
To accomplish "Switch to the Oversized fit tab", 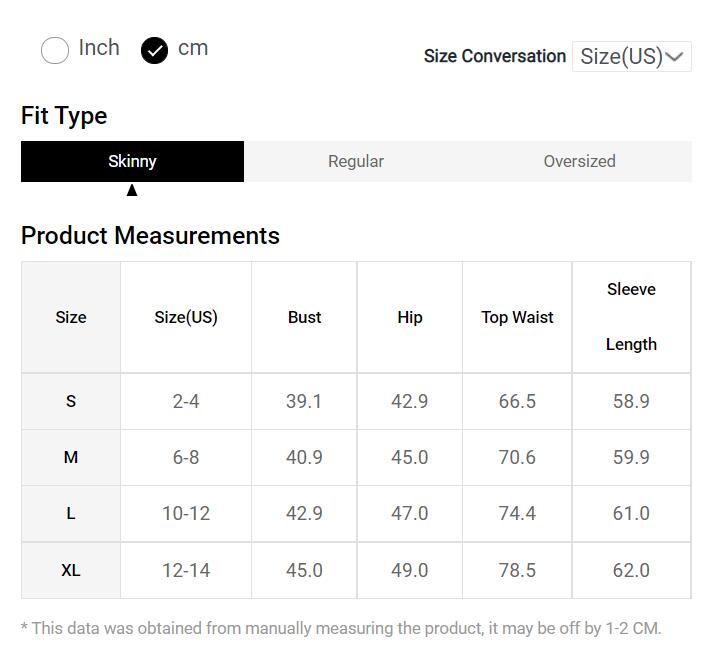I will pos(579,161).
